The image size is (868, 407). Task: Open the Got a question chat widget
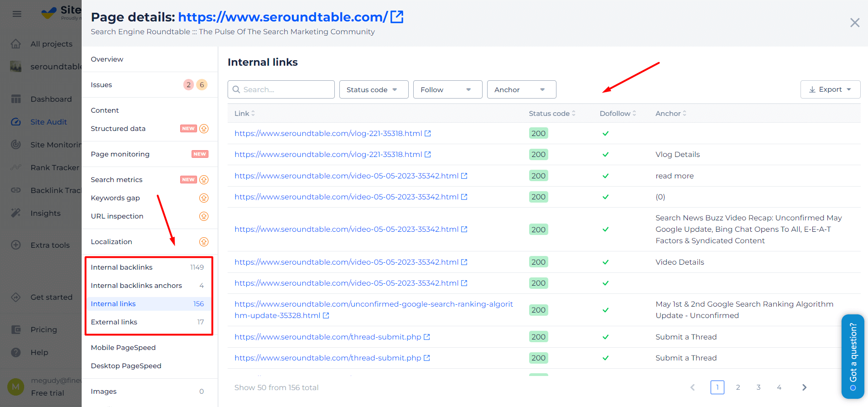853,356
